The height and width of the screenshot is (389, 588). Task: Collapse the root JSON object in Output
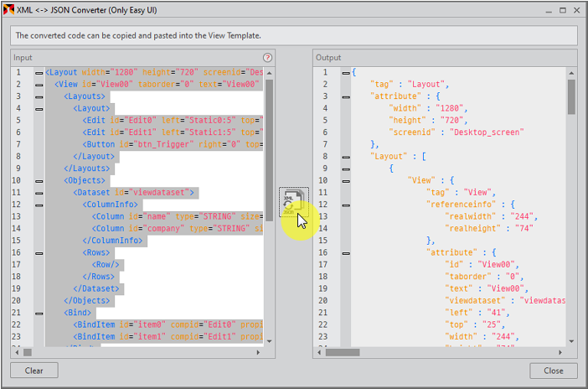(346, 73)
